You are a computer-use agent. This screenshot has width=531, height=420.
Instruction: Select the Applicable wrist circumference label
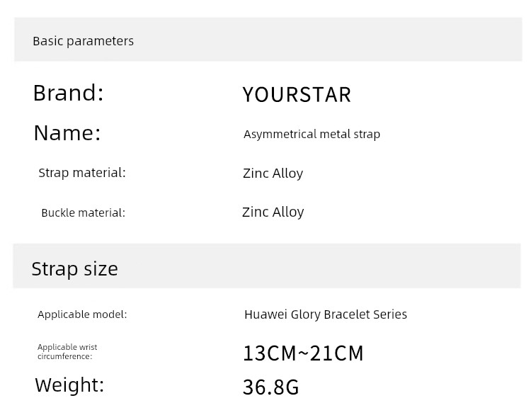click(x=67, y=351)
